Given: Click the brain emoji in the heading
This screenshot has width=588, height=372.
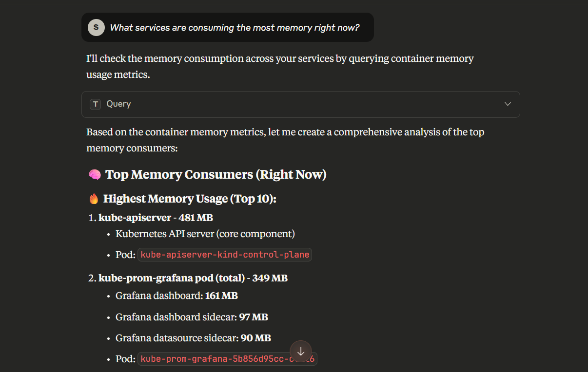Looking at the screenshot, I should 95,175.
